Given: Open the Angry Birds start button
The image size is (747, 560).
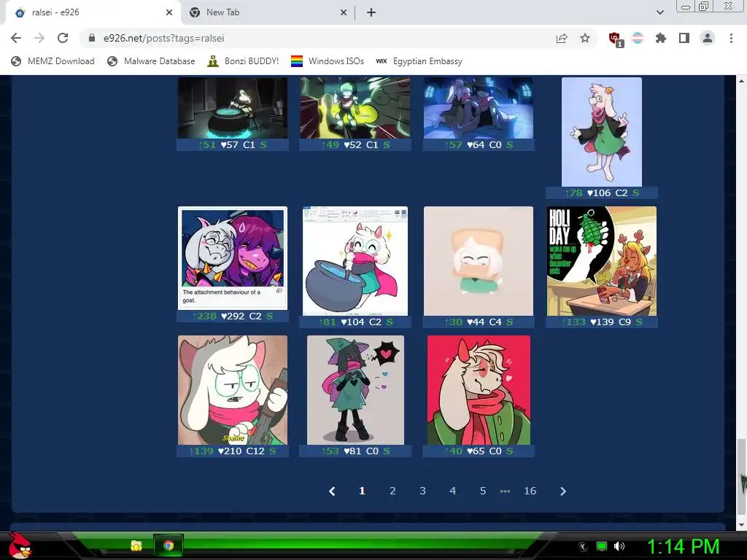Looking at the screenshot, I should (20, 545).
